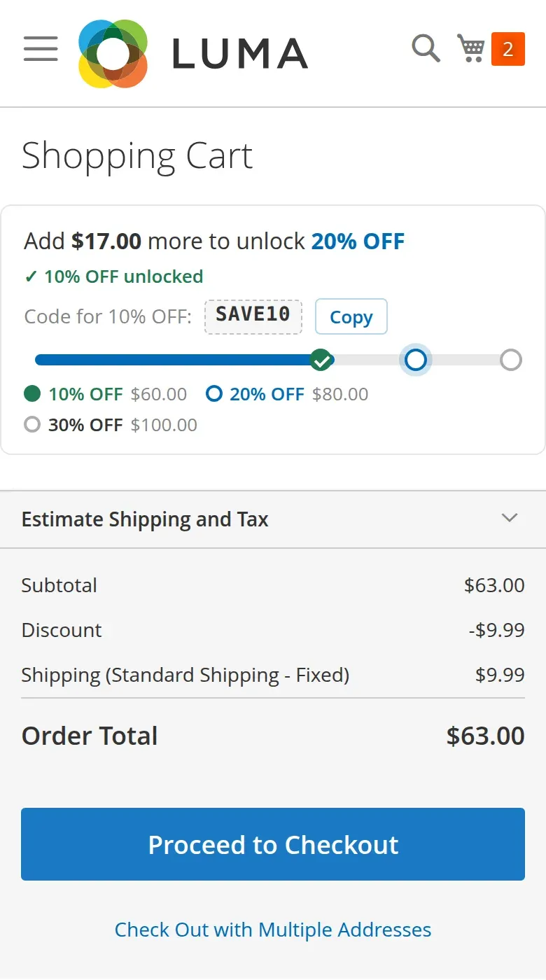The width and height of the screenshot is (546, 980).
Task: Click the gray 30% milestone marker on bar
Action: point(511,360)
